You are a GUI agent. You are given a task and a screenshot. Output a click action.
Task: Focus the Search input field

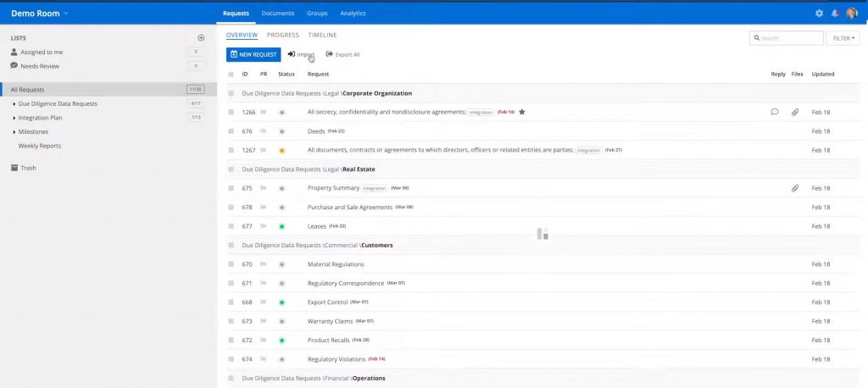[787, 38]
